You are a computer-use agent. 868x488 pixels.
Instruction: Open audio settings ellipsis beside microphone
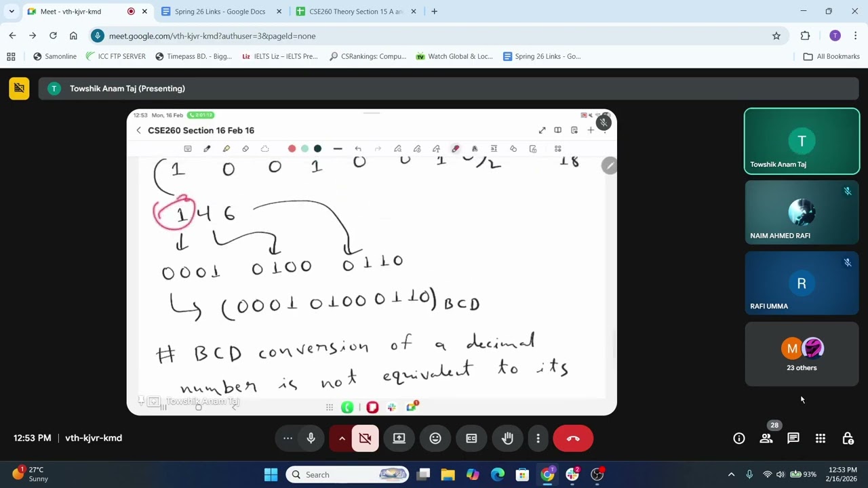(x=288, y=439)
